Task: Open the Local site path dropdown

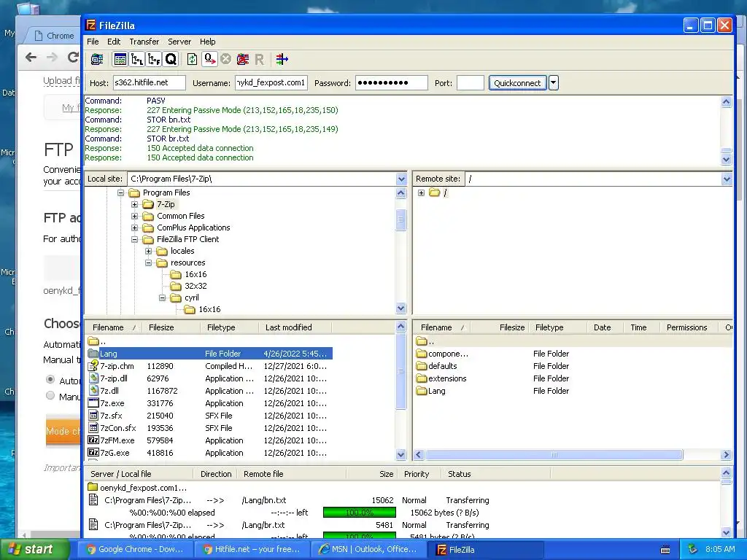Action: click(401, 179)
